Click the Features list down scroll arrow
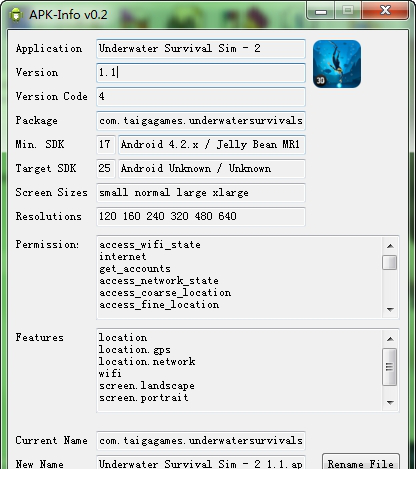This screenshot has height=487, width=416. click(x=390, y=402)
